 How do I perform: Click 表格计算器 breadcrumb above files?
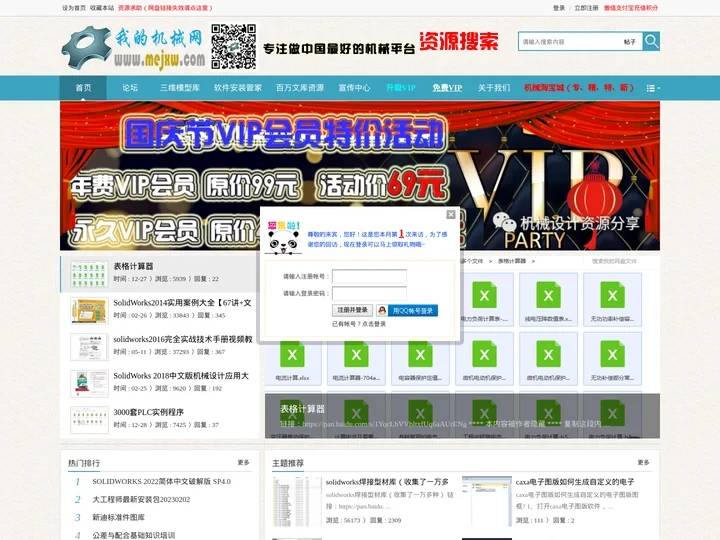tap(512, 261)
